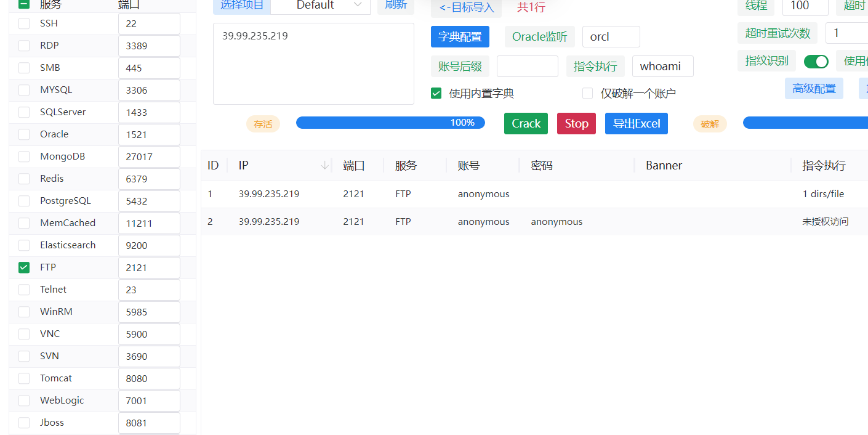Click the red Stop button
The height and width of the screenshot is (435, 868).
coord(576,124)
